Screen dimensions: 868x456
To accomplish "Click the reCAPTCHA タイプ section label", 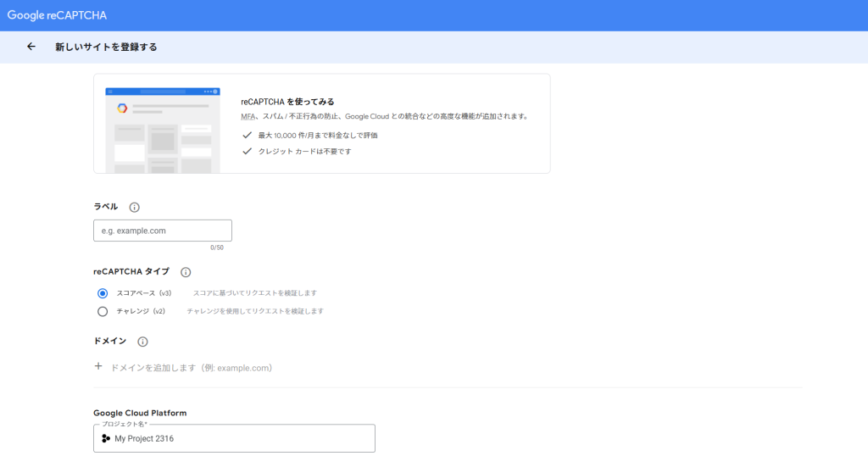I will 131,272.
